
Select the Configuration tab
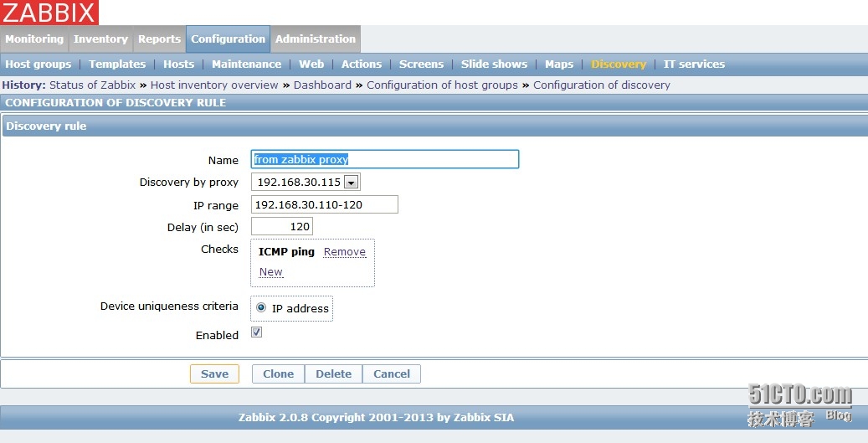pyautogui.click(x=228, y=39)
